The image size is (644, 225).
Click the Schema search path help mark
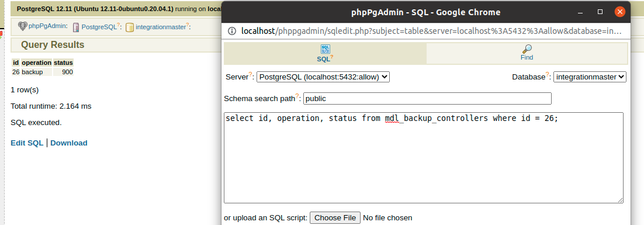tap(297, 96)
